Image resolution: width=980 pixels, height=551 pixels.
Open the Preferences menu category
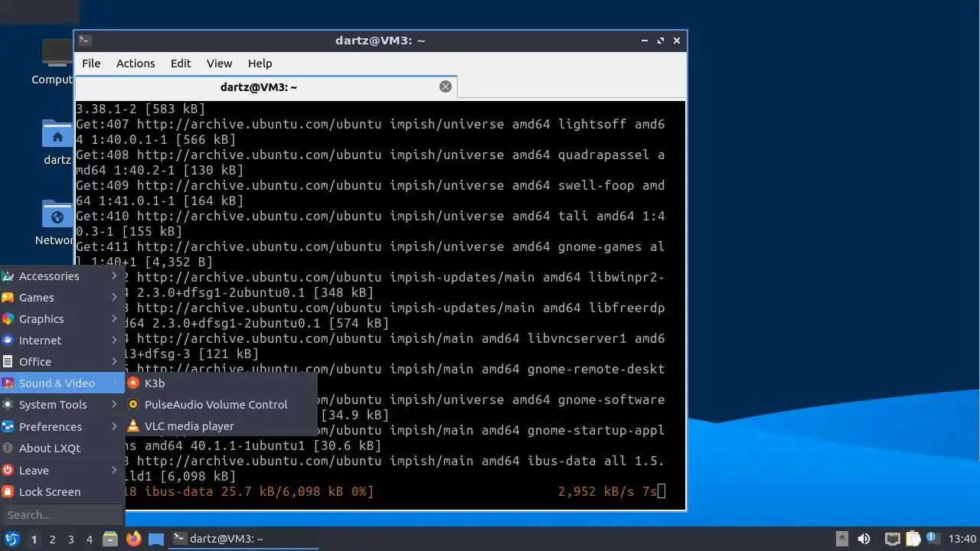[x=62, y=426]
